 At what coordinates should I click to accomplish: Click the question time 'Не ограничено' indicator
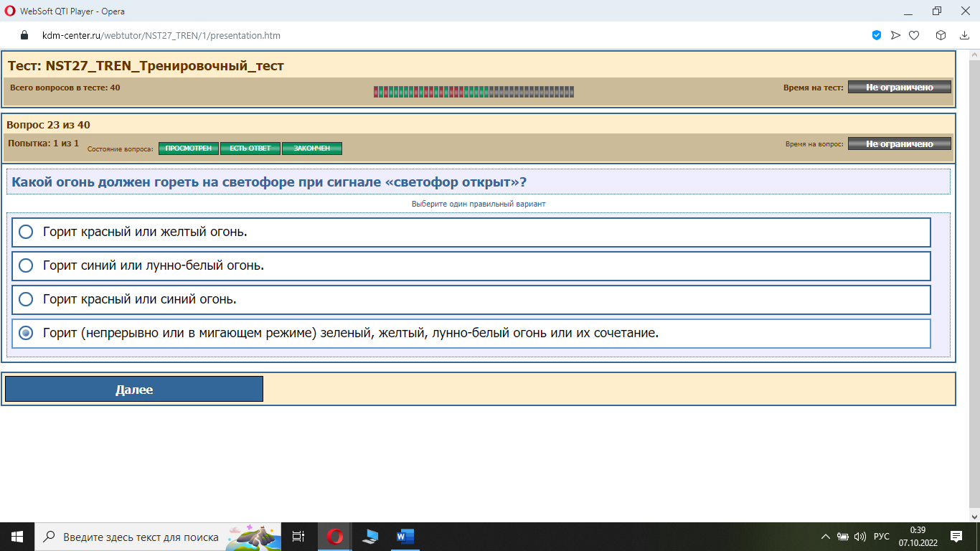coord(900,143)
